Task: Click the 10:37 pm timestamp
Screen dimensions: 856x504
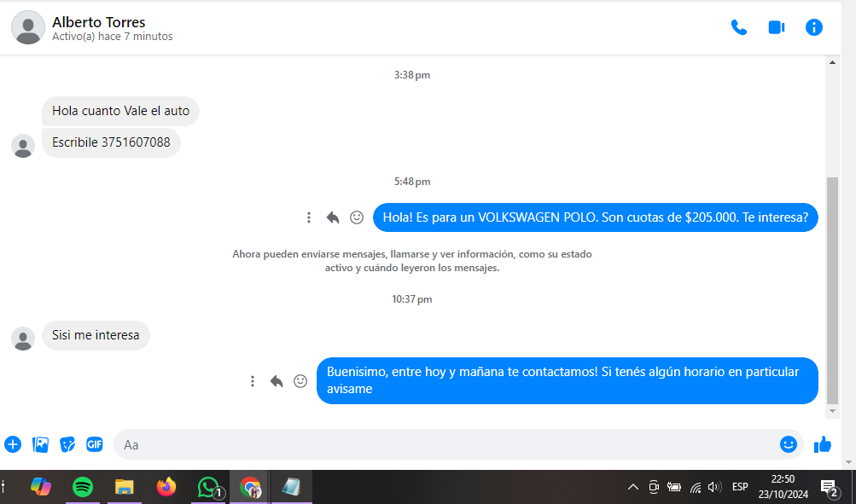Action: point(412,299)
